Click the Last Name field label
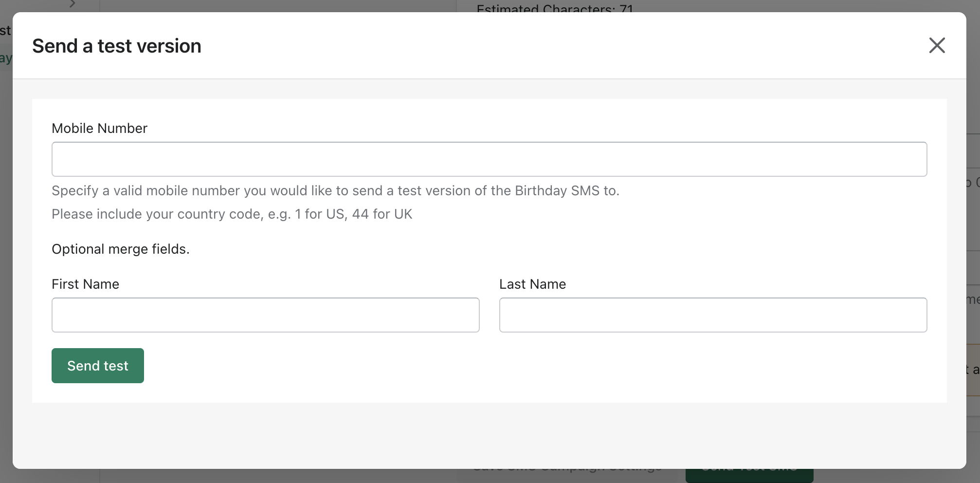 pyautogui.click(x=532, y=284)
